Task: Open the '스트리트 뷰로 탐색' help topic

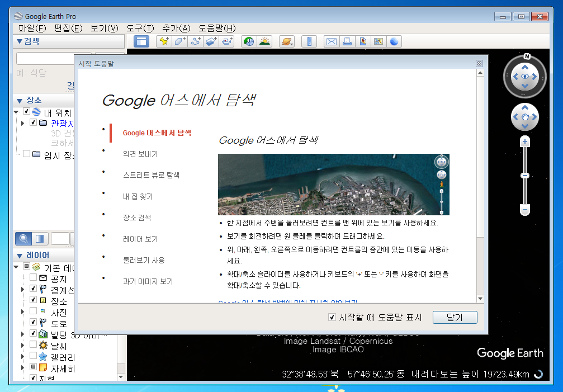Action: tap(151, 175)
